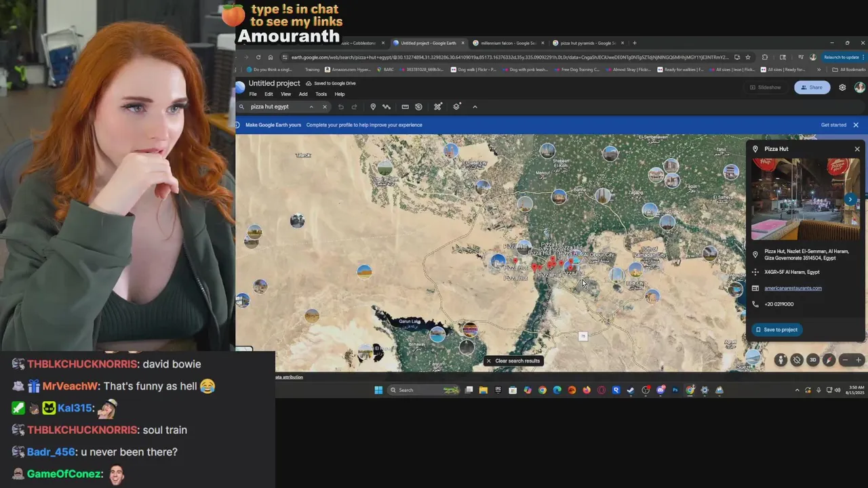
Task: Click the Windows taskbar Search box
Action: (x=424, y=390)
